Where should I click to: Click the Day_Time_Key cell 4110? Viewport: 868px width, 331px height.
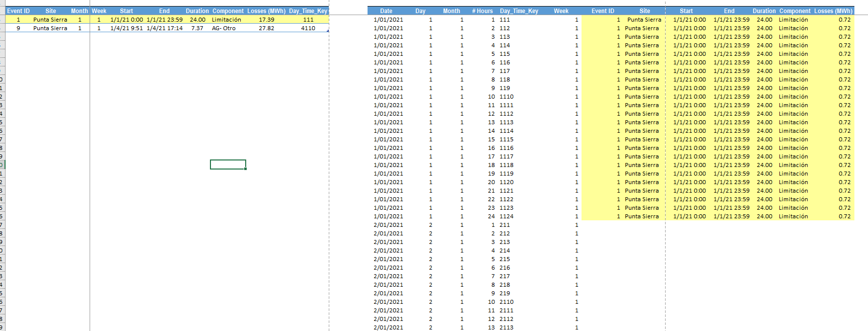(x=308, y=28)
